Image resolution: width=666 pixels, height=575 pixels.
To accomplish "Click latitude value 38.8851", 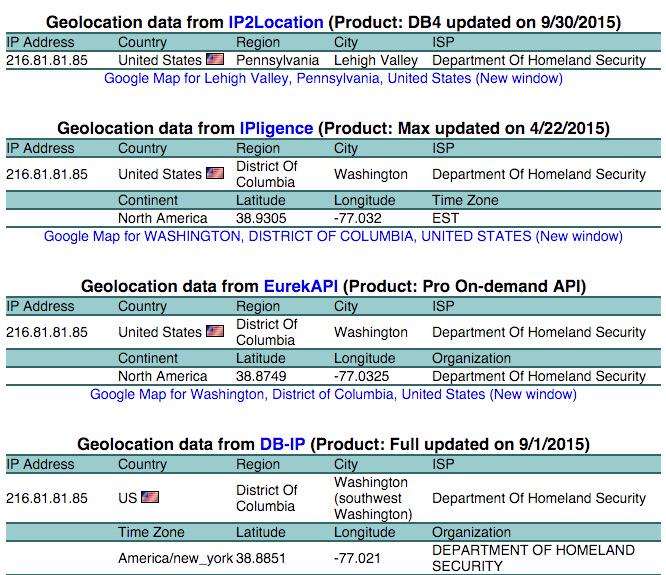I will pyautogui.click(x=261, y=558).
